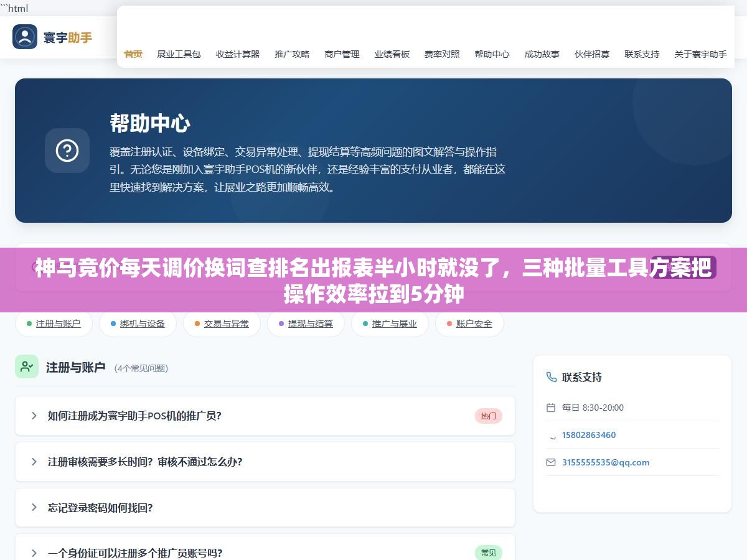Jump to 提现与结算 category chip
747x560 pixels.
pyautogui.click(x=306, y=324)
